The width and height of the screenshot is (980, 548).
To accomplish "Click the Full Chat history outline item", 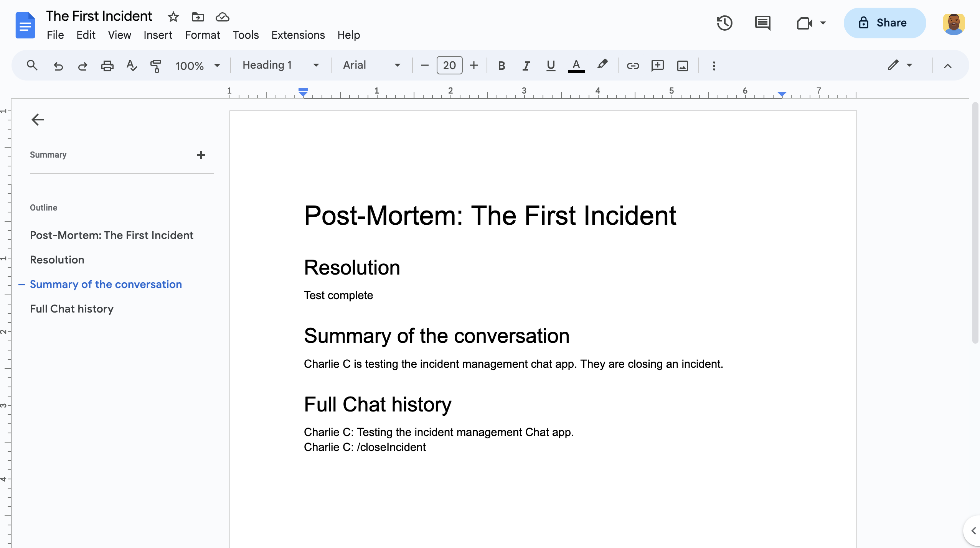I will point(72,309).
